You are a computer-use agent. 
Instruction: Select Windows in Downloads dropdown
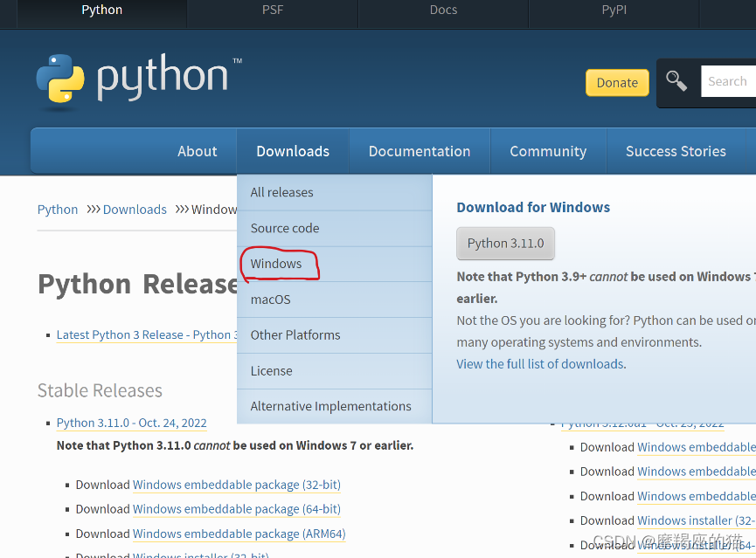point(334,264)
